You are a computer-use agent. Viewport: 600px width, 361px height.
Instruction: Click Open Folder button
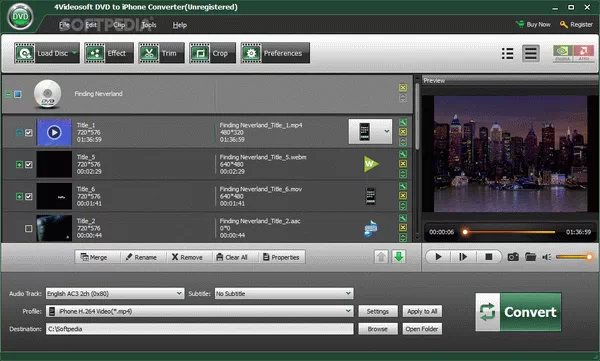(x=422, y=329)
